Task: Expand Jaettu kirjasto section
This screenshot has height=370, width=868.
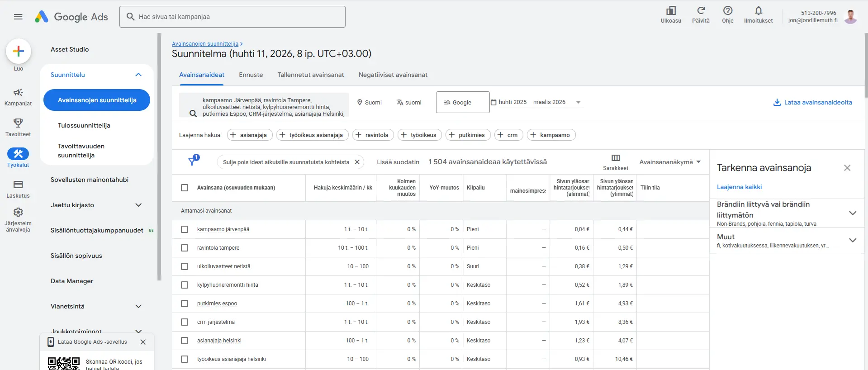Action: [138, 205]
